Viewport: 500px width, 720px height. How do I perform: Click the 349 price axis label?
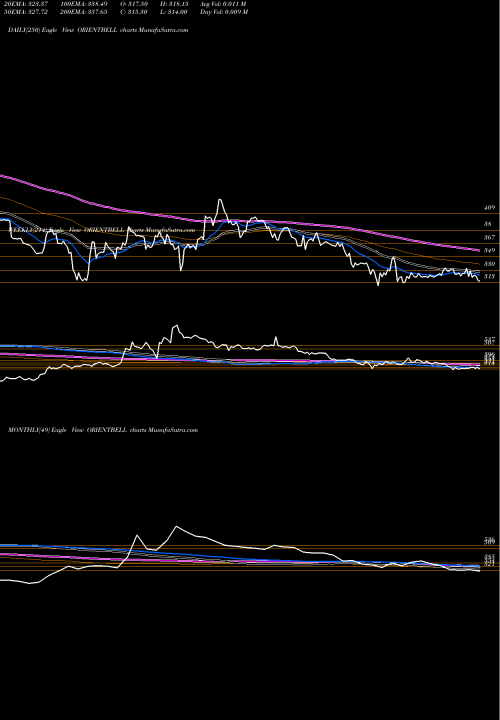point(489,250)
